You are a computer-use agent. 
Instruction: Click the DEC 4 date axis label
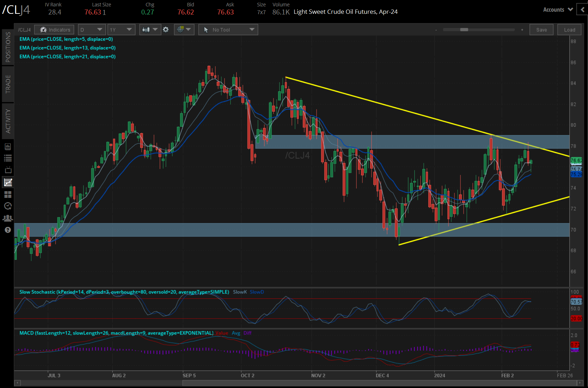click(382, 375)
